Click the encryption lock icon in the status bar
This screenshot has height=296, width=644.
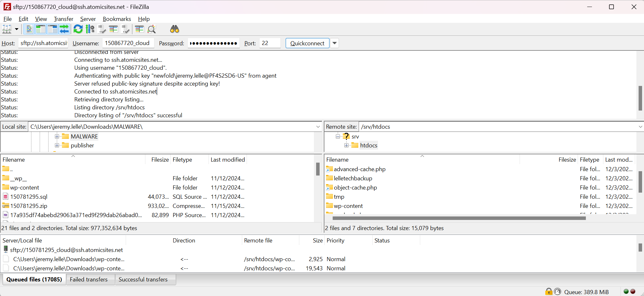click(549, 291)
